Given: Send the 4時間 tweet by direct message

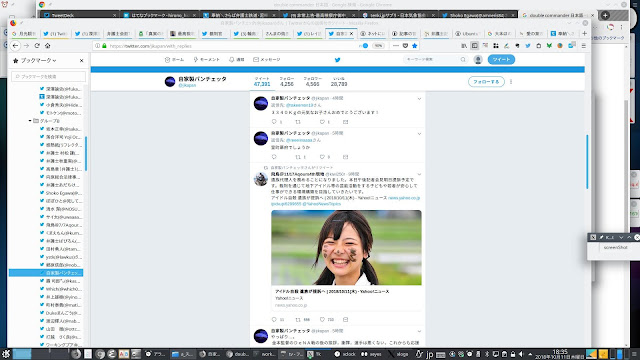Looking at the screenshot, I should tap(345, 122).
